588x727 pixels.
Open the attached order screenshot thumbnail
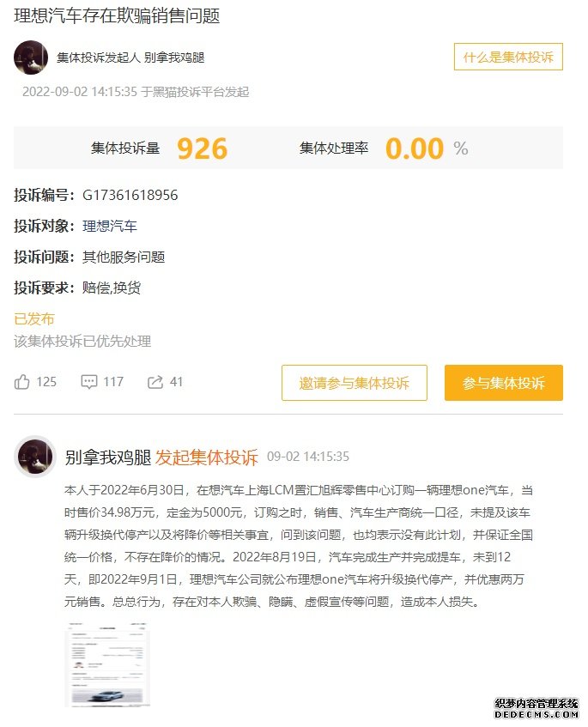point(107,664)
